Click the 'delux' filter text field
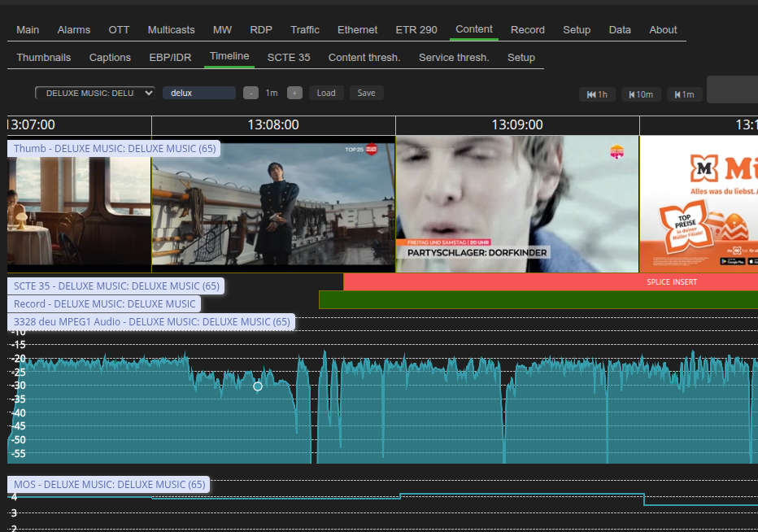This screenshot has width=758, height=532. point(198,93)
